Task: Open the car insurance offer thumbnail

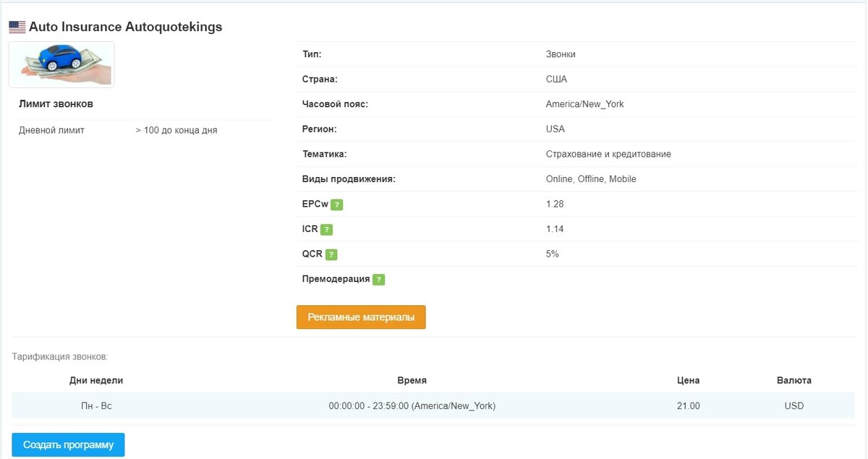Action: tap(61, 64)
